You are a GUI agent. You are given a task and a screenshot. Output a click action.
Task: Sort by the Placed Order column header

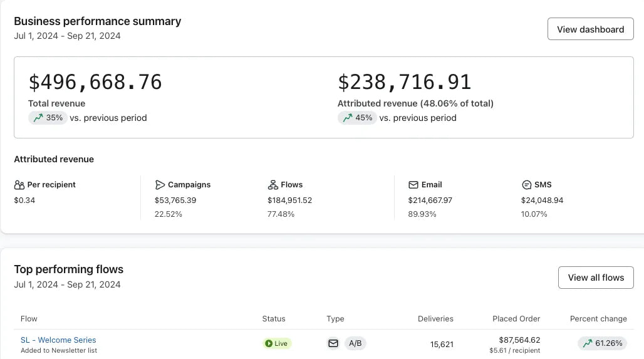[516, 319]
